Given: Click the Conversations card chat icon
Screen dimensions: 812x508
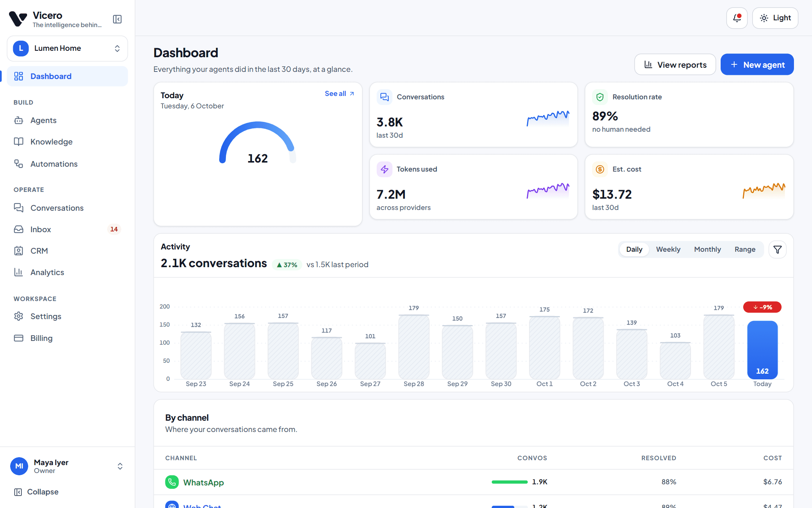Looking at the screenshot, I should coord(385,97).
